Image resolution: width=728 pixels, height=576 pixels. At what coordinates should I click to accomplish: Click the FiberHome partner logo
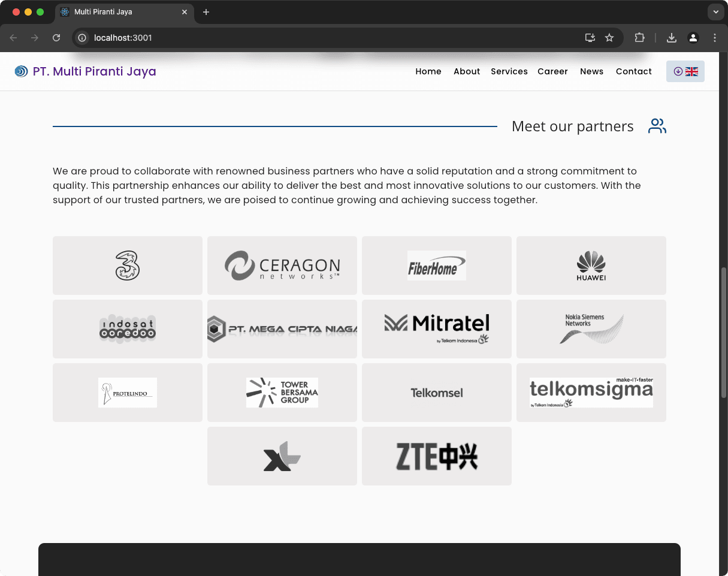coord(437,266)
